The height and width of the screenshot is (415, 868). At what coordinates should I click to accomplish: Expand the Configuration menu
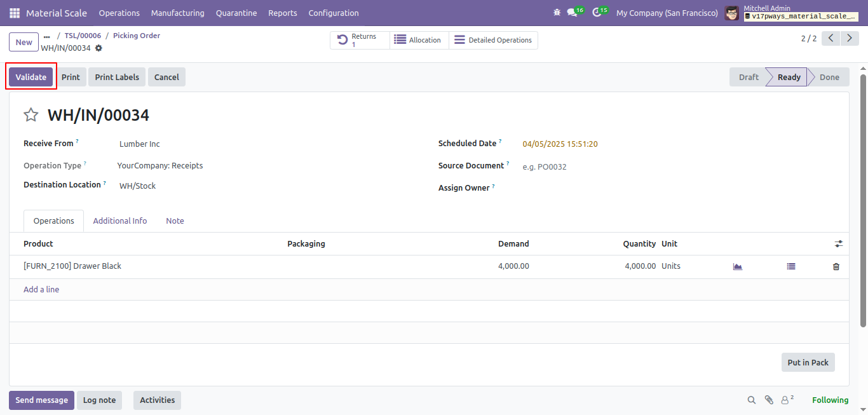pos(333,13)
